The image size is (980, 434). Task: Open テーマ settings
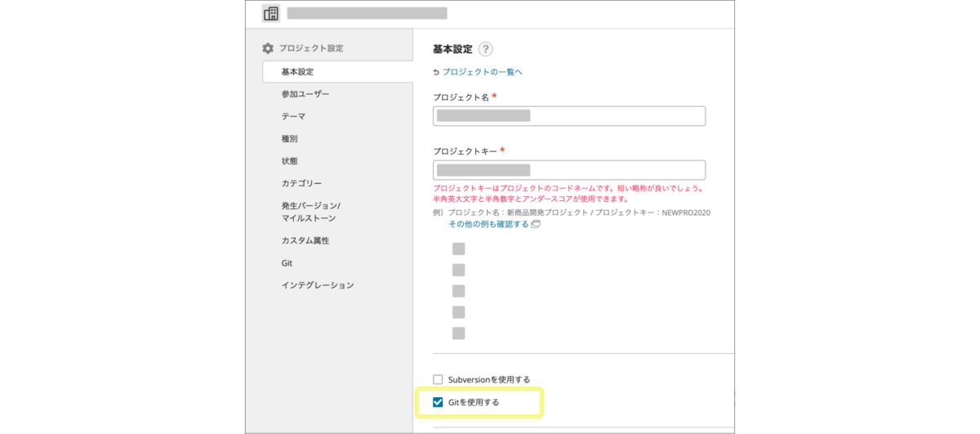coord(293,116)
